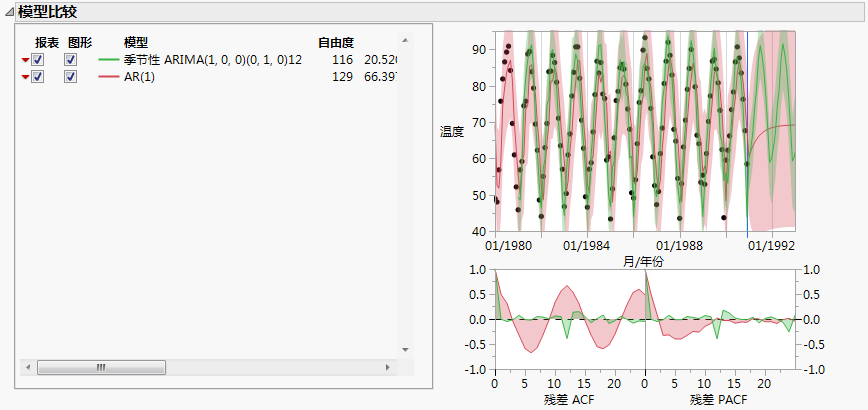Click the green line swatch for seasonal ARIMA

(109, 60)
